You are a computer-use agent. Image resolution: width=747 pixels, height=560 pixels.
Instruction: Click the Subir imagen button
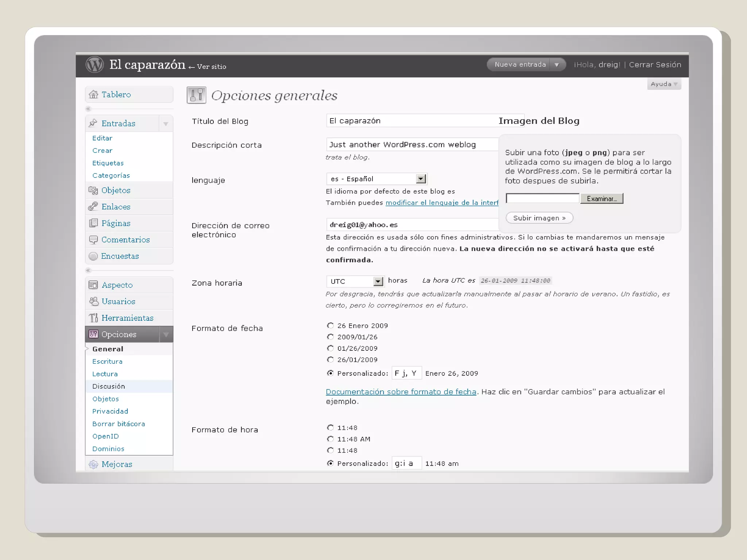(539, 218)
